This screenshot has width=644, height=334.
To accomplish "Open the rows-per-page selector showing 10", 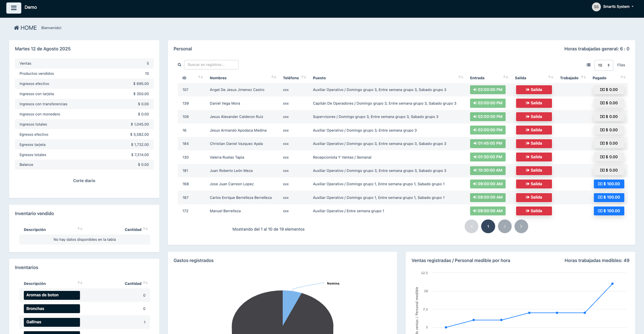I will (x=603, y=65).
